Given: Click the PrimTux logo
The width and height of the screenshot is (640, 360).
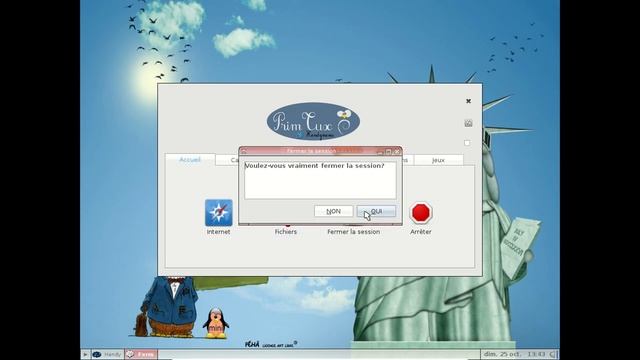Looking at the screenshot, I should tap(313, 121).
